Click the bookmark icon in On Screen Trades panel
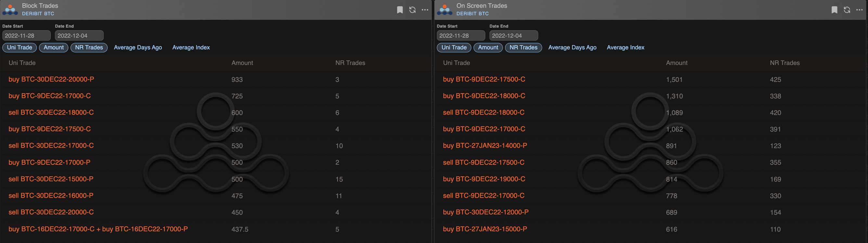868x243 pixels. (834, 10)
